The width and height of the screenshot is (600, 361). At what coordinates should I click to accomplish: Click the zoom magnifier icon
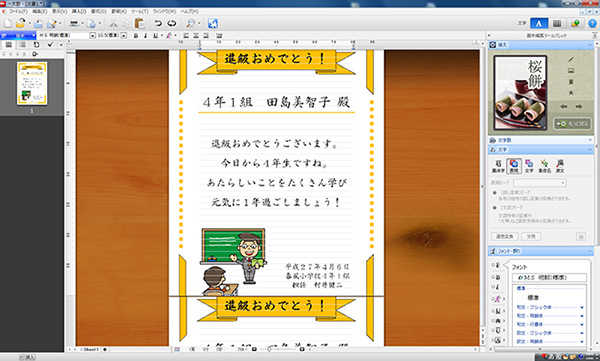pyautogui.click(x=190, y=23)
